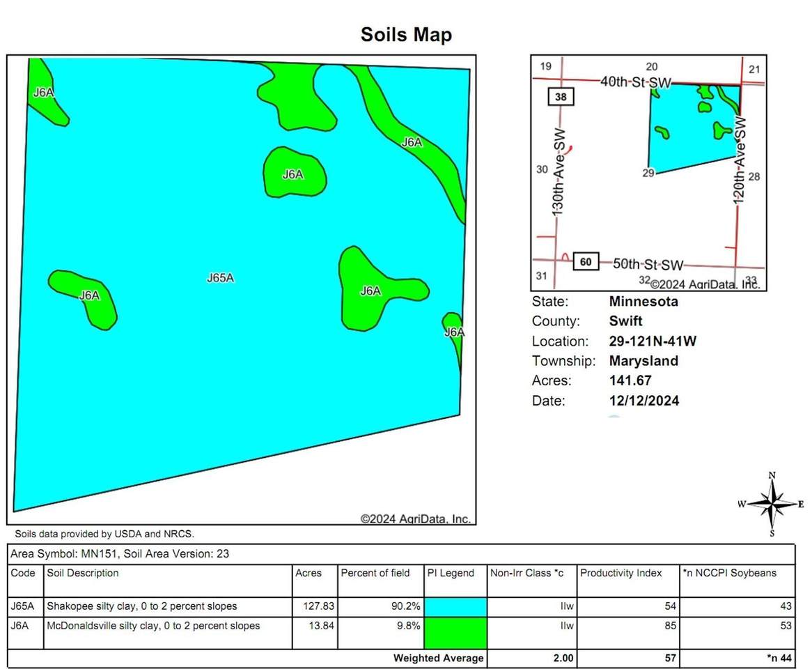Viewport: 812px width, 669px height.
Task: Select the 40th St SW road label
Action: coord(635,83)
